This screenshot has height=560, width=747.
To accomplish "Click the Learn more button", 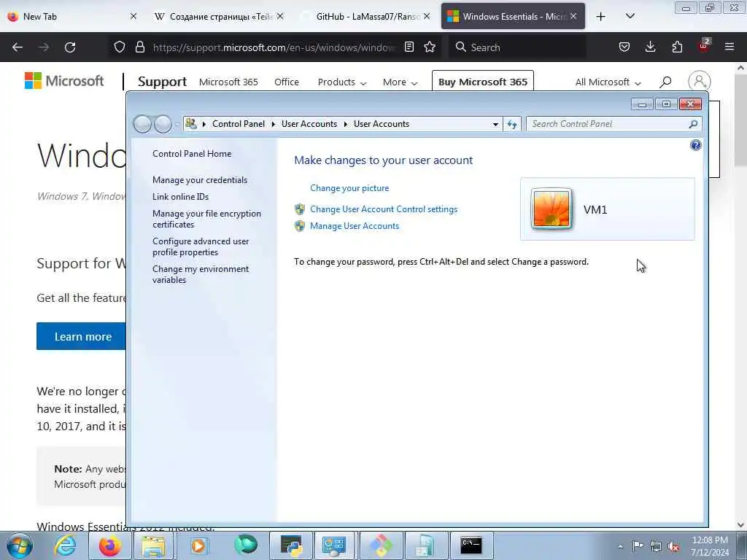I will click(82, 336).
